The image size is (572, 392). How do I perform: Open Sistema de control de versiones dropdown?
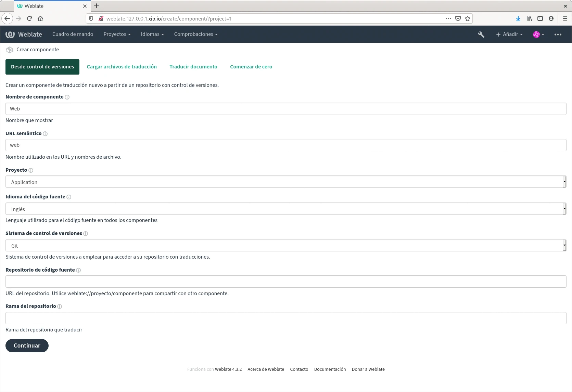[x=285, y=246]
